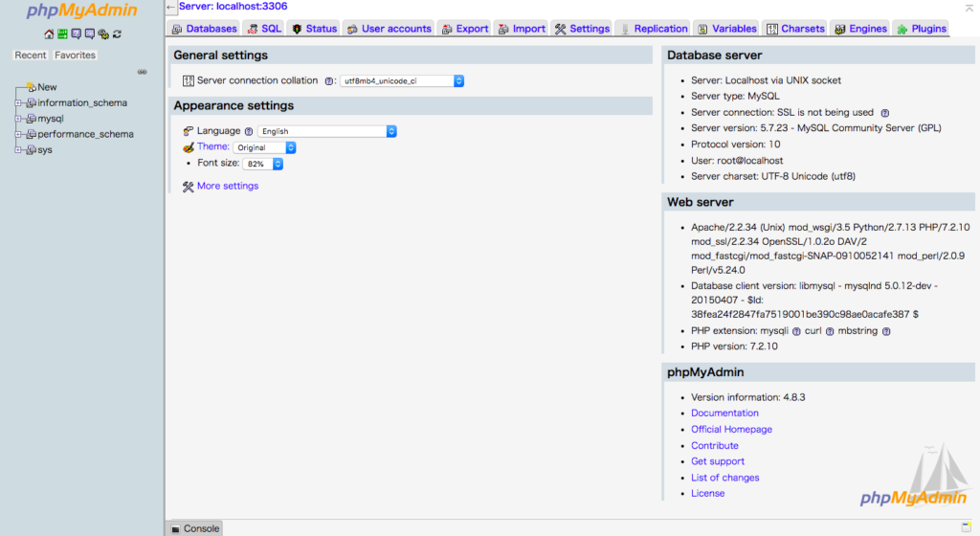Go to the Status tab
This screenshot has height=536, width=980.
pyautogui.click(x=314, y=29)
